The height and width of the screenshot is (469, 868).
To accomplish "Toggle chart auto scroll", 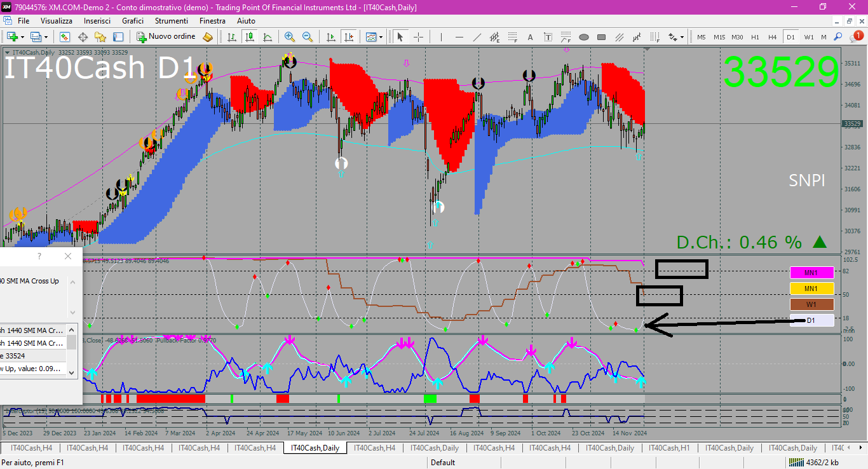I will 330,37.
